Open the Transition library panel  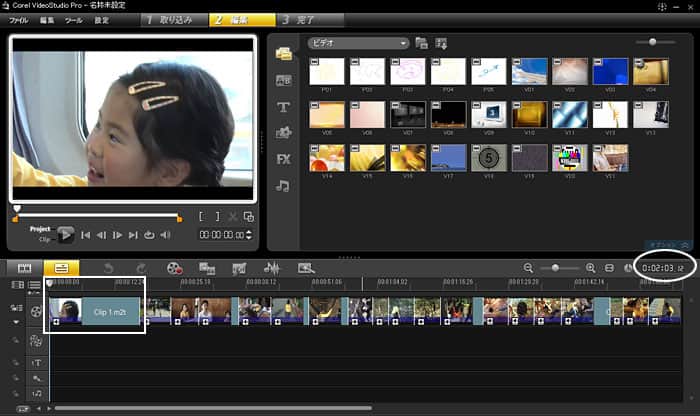[x=283, y=81]
